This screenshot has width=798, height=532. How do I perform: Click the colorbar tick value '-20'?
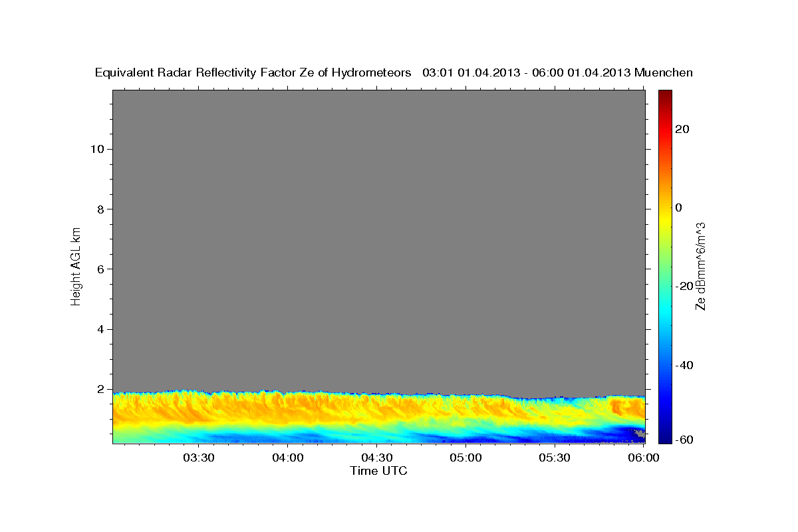click(x=683, y=286)
